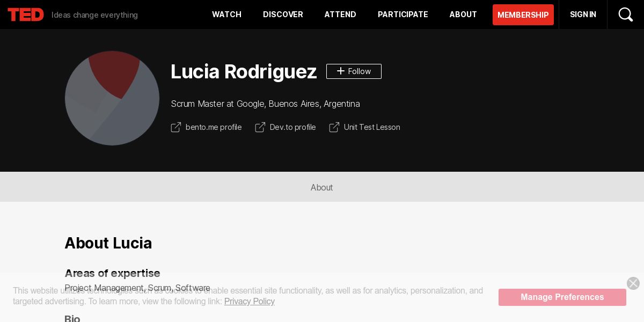Click the bento.me external link icon
644x322 pixels.
click(176, 127)
